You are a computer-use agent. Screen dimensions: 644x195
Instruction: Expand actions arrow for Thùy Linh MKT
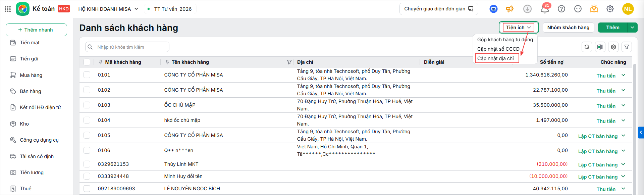623,164
